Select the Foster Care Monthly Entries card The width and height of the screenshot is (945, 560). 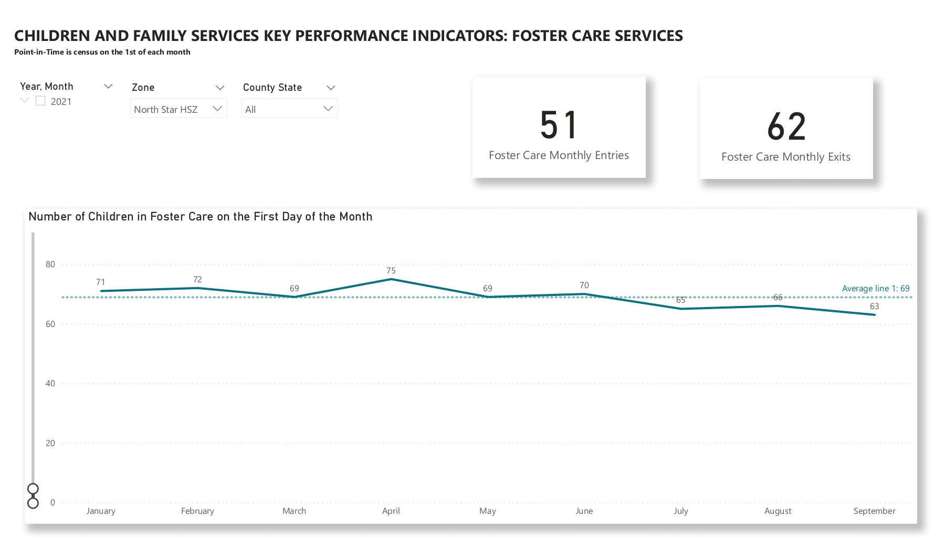coord(559,127)
